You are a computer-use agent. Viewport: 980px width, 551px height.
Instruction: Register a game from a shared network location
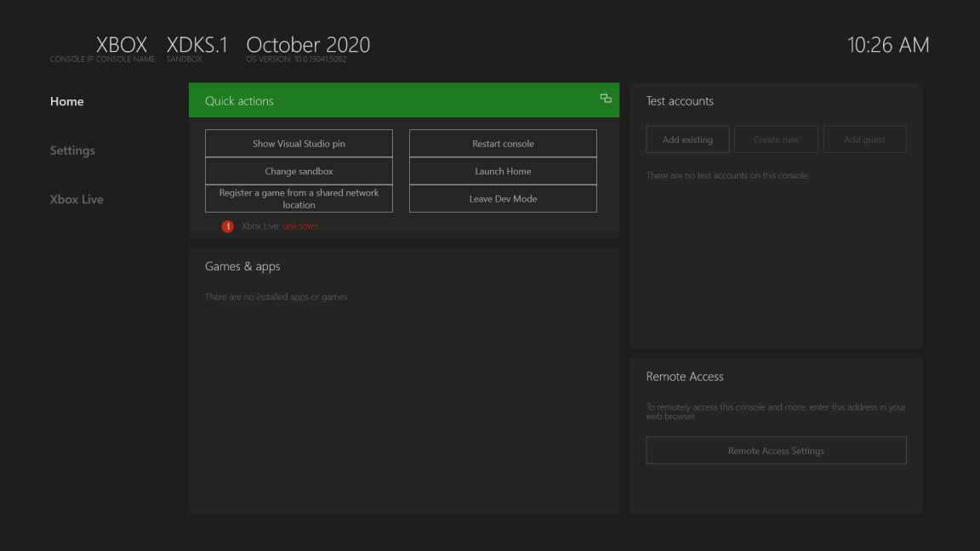(298, 198)
